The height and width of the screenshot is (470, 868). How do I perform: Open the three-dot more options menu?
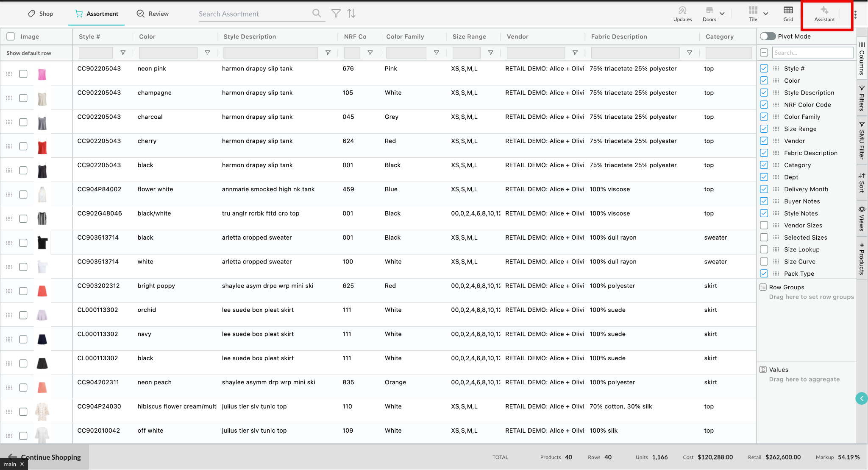click(855, 14)
